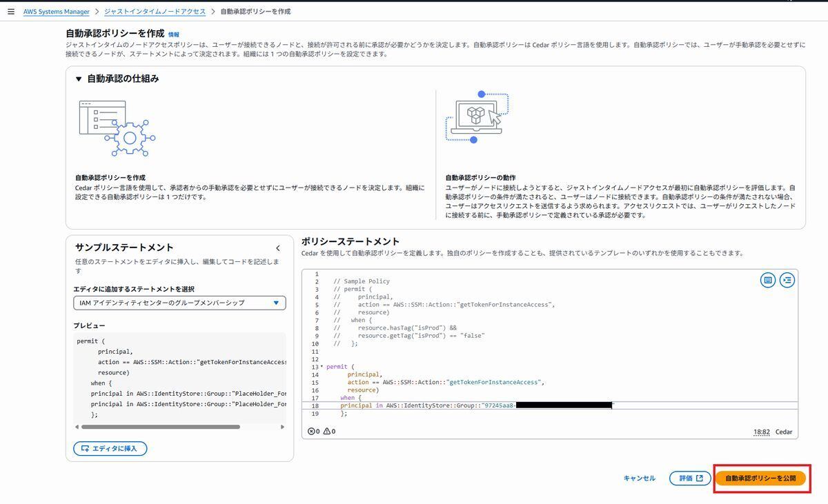Click the preview scroll left arrow

(x=77, y=427)
